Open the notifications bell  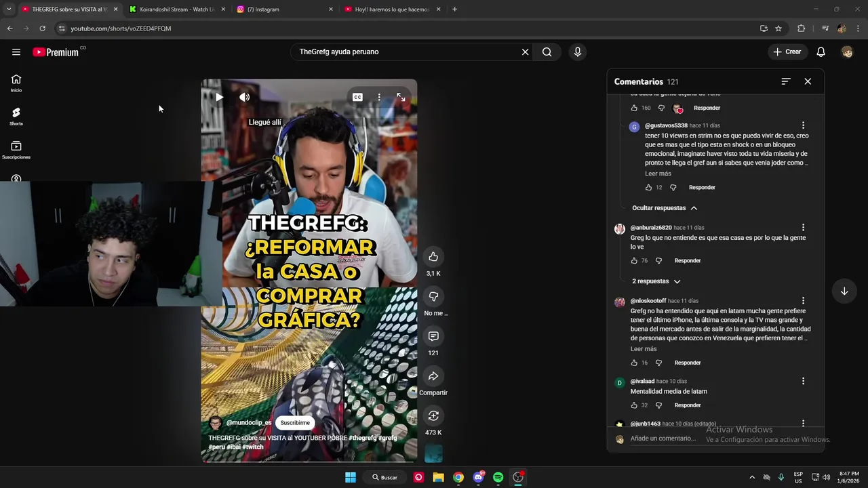click(821, 52)
